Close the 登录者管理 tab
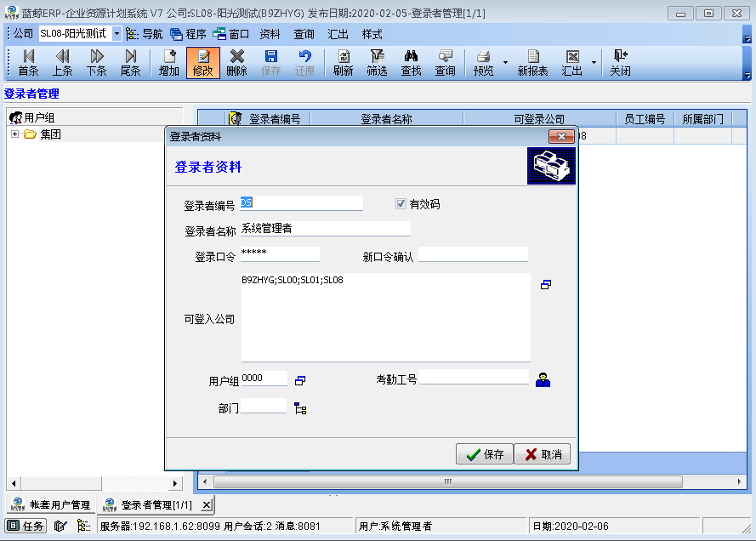Viewport: 756px width, 541px height. tap(207, 504)
